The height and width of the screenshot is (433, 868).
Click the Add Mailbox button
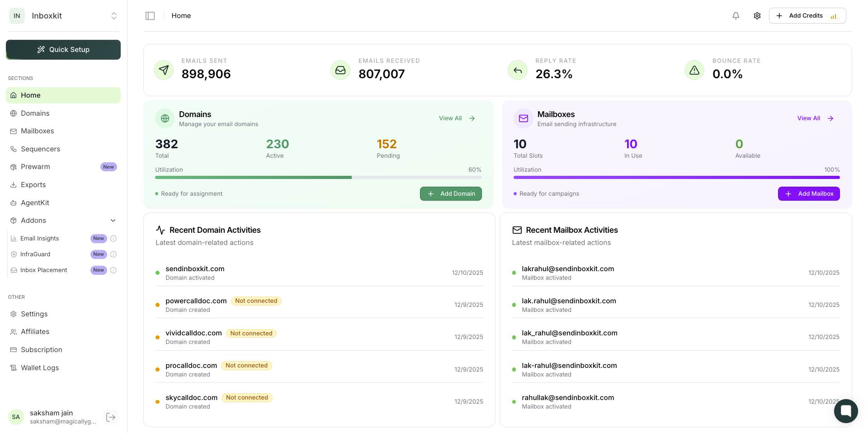[808, 194]
